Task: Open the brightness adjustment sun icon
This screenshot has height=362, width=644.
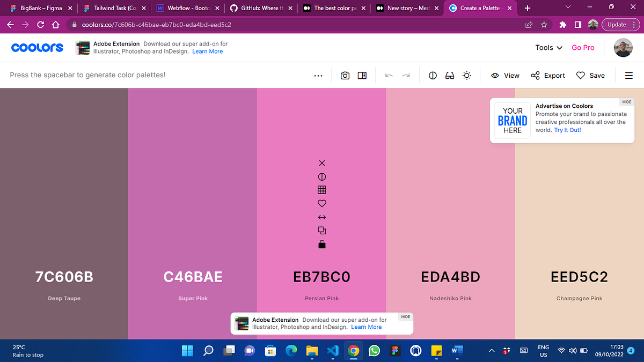Action: click(466, 75)
